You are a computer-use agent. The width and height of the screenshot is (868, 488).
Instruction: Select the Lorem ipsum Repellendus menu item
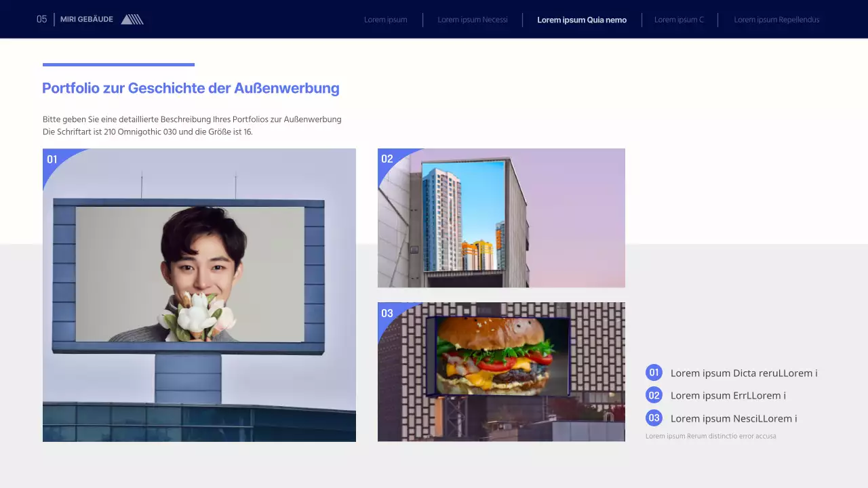pos(776,20)
